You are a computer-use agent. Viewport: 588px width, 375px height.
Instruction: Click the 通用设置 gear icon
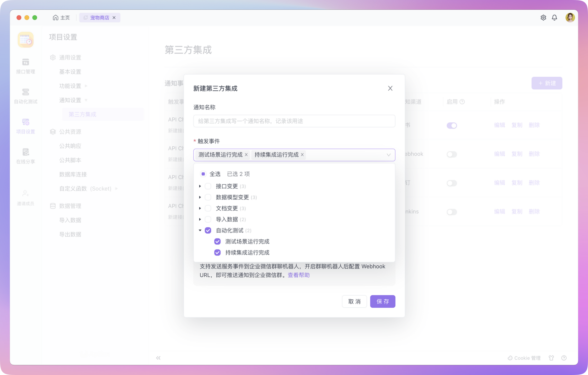tap(53, 57)
